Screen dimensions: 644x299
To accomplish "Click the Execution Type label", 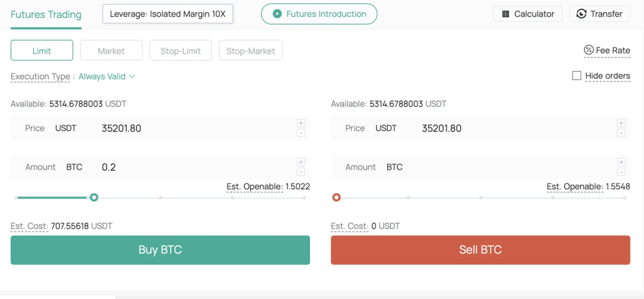I will tap(40, 76).
